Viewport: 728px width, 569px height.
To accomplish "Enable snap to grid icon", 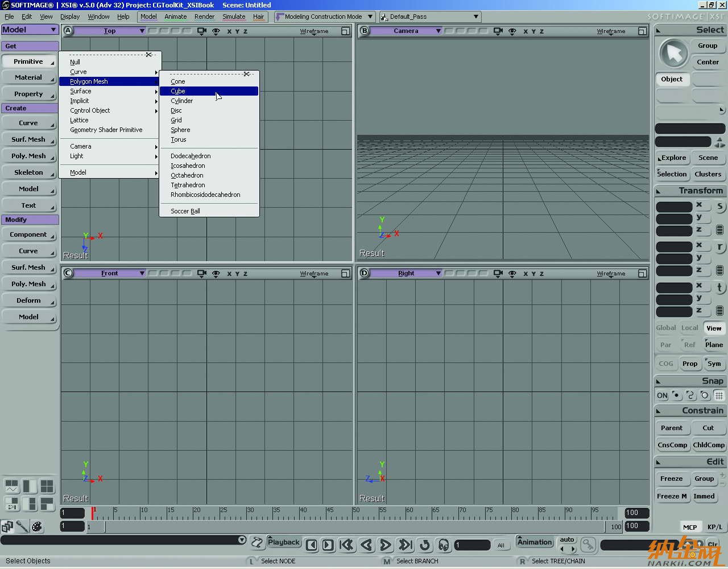I will pos(719,395).
